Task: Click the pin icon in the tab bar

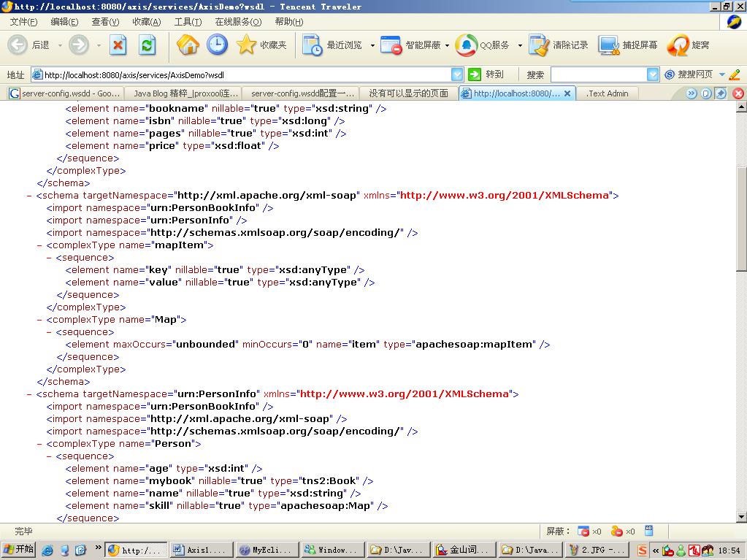Action: click(x=721, y=93)
